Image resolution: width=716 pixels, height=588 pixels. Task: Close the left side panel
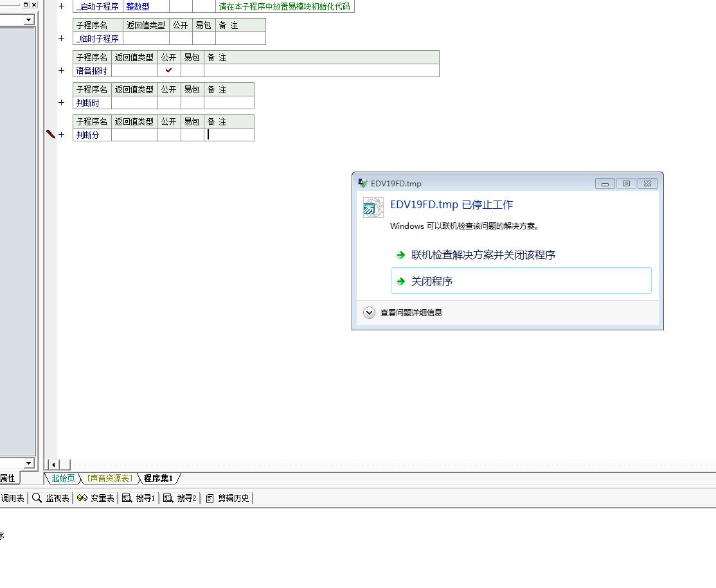pos(34,4)
